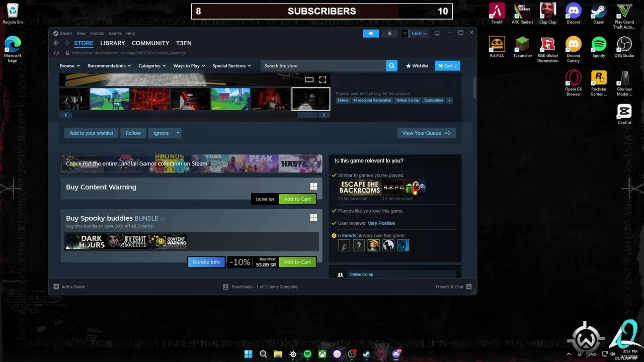This screenshot has height=362, width=644.
Task: Click Add to your wishlist
Action: pyautogui.click(x=91, y=133)
